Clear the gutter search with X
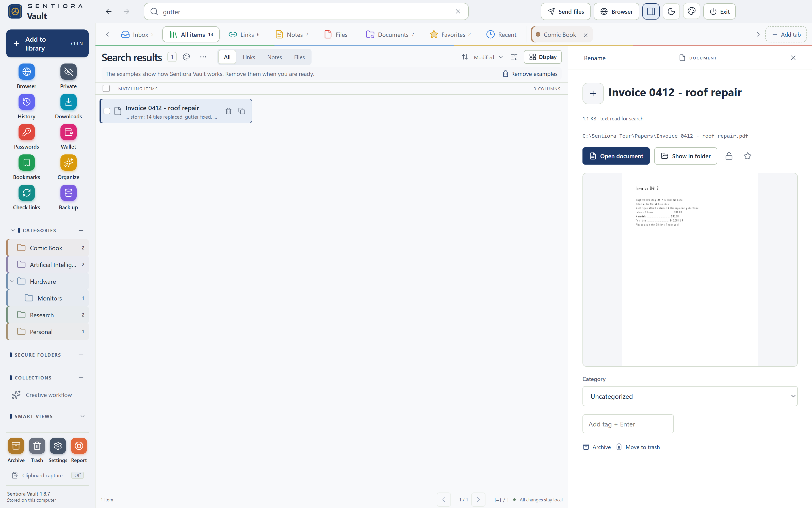Image resolution: width=812 pixels, height=508 pixels. point(458,11)
